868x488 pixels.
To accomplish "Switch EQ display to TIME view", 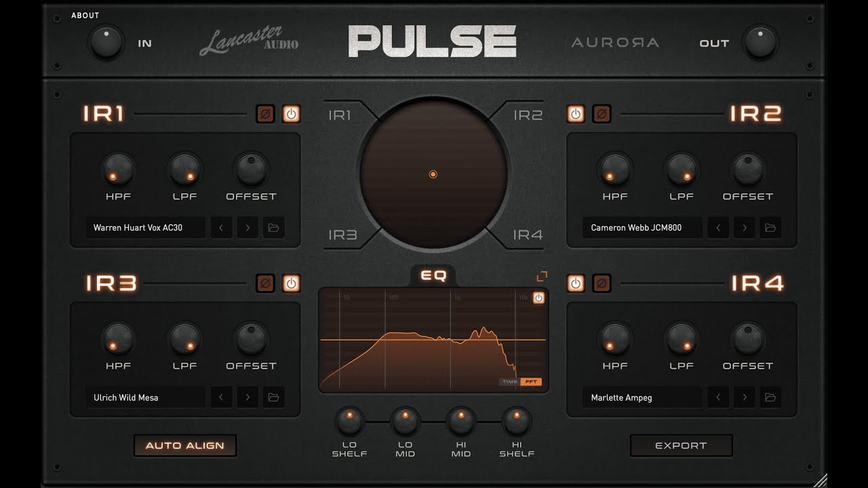I will coord(510,382).
